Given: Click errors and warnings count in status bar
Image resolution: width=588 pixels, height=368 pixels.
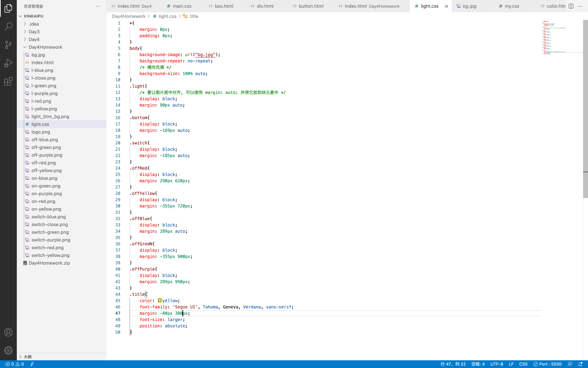Looking at the screenshot, I should point(15,364).
